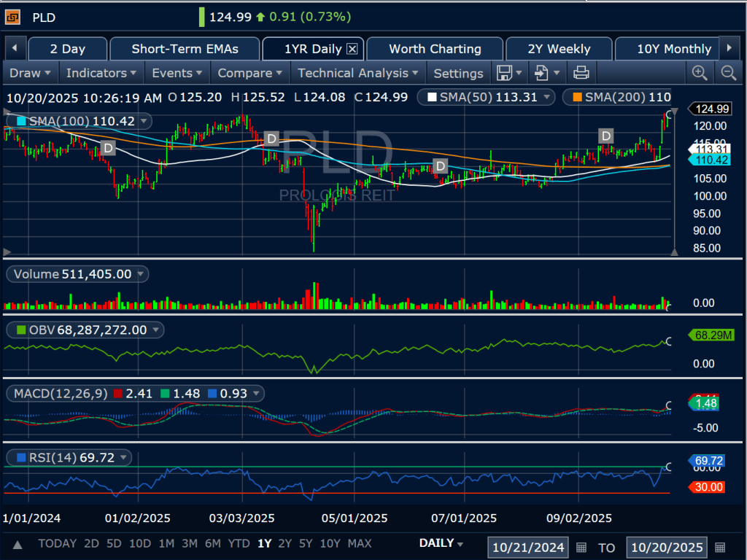The width and height of the screenshot is (747, 560).
Task: Open the Indicators dropdown menu
Action: [x=101, y=73]
